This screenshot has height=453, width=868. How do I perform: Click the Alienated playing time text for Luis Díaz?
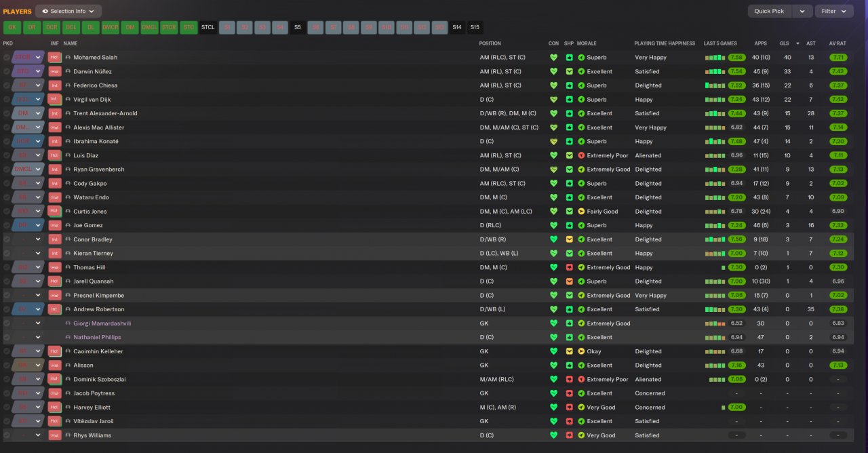point(648,155)
